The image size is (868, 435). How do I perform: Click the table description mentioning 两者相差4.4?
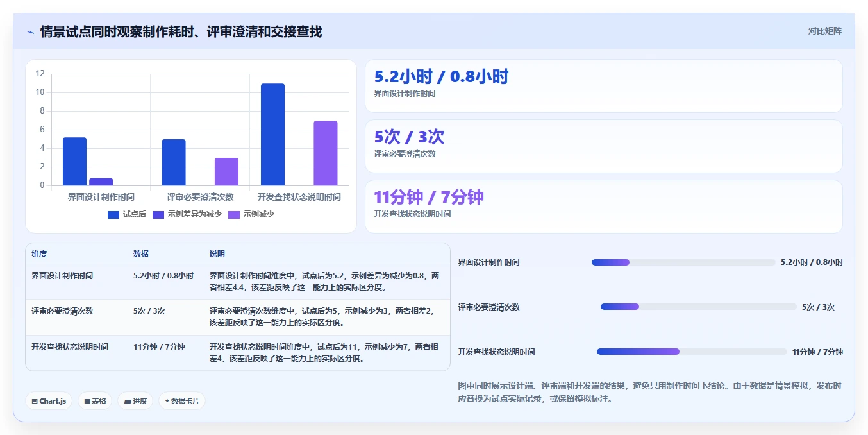(x=325, y=282)
